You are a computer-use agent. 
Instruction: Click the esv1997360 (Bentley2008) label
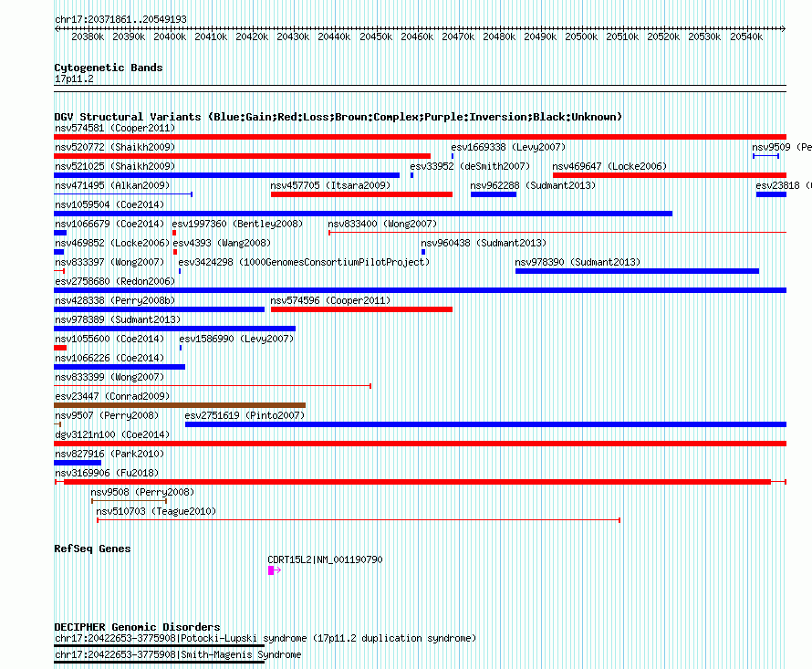point(238,224)
